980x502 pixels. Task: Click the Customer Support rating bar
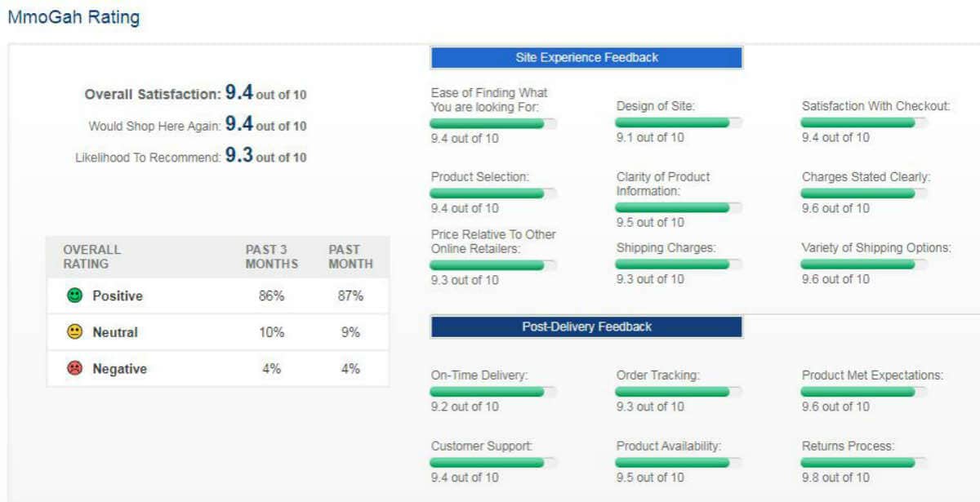493,463
